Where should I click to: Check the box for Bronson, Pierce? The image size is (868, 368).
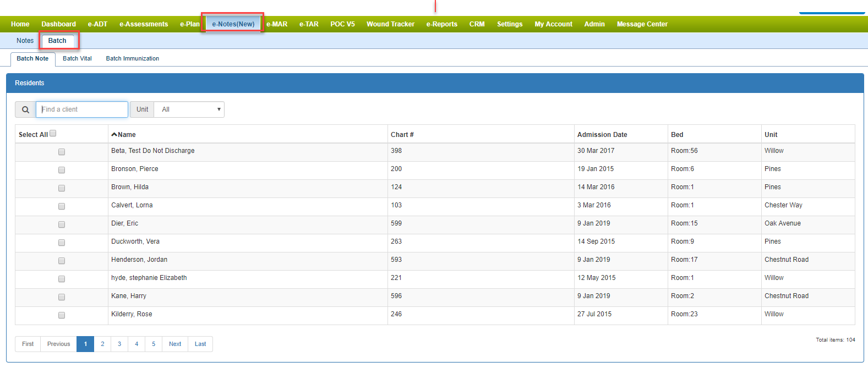62,170
